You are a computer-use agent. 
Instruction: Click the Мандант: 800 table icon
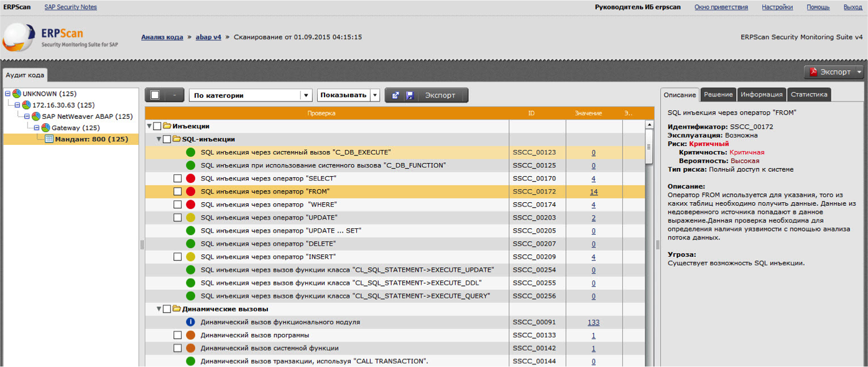point(50,139)
